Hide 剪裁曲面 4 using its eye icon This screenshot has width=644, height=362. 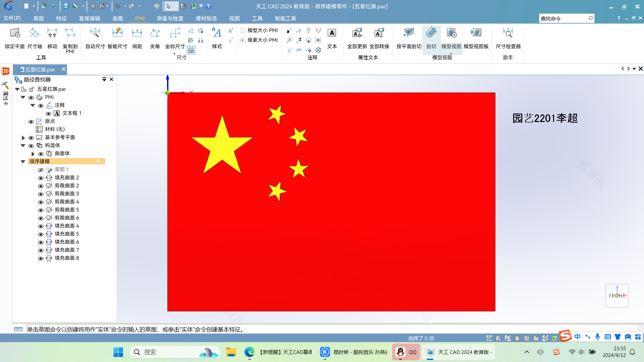[x=41, y=202]
